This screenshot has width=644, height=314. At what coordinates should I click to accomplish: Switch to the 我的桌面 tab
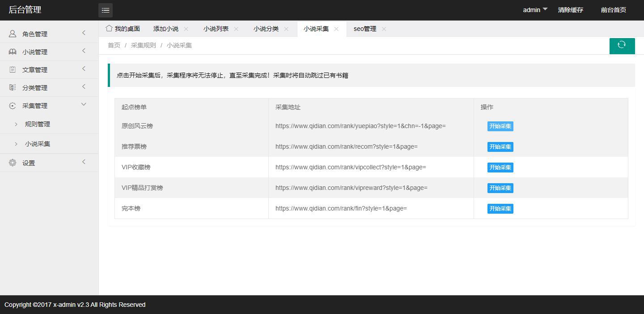[127, 28]
